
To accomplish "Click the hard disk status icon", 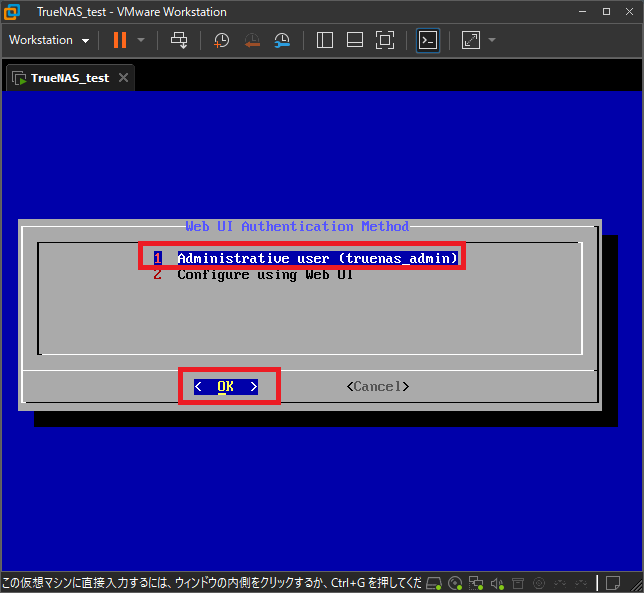I will click(x=434, y=583).
